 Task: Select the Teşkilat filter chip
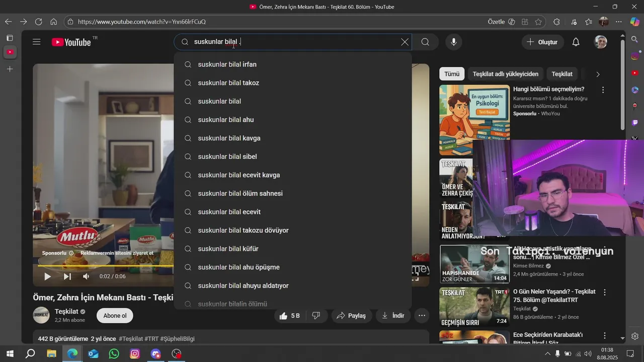point(562,74)
